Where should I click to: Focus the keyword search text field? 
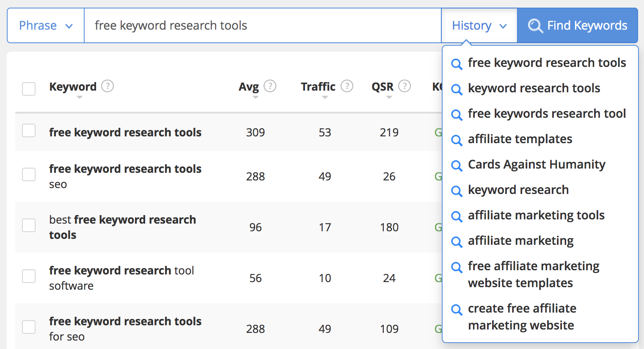(x=262, y=25)
